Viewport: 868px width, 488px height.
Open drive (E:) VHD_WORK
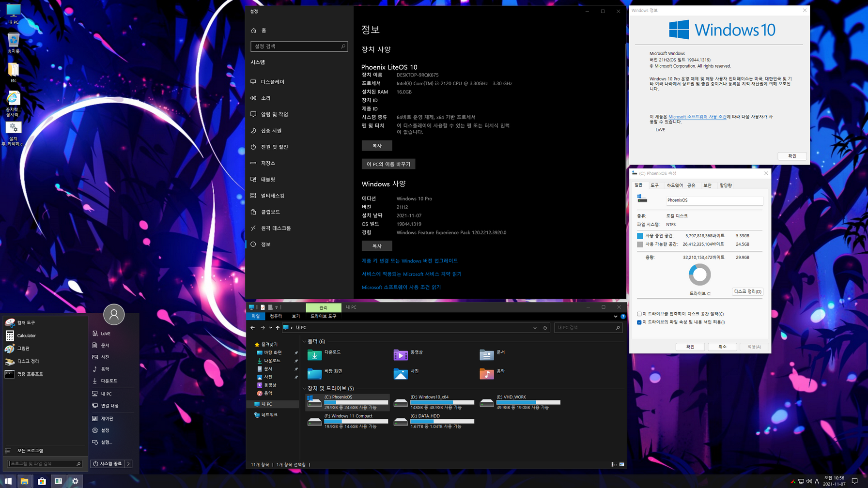click(x=520, y=402)
